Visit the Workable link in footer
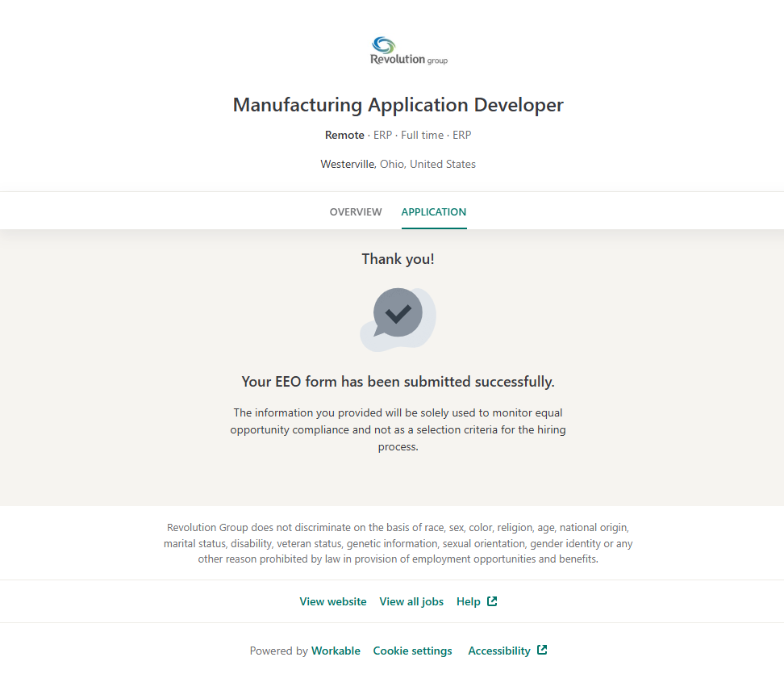The width and height of the screenshot is (784, 678). coord(336,651)
